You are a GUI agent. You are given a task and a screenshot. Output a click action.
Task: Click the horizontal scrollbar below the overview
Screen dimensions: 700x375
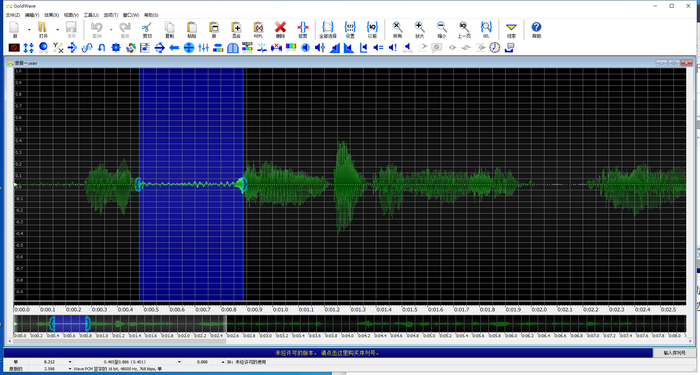coord(120,342)
